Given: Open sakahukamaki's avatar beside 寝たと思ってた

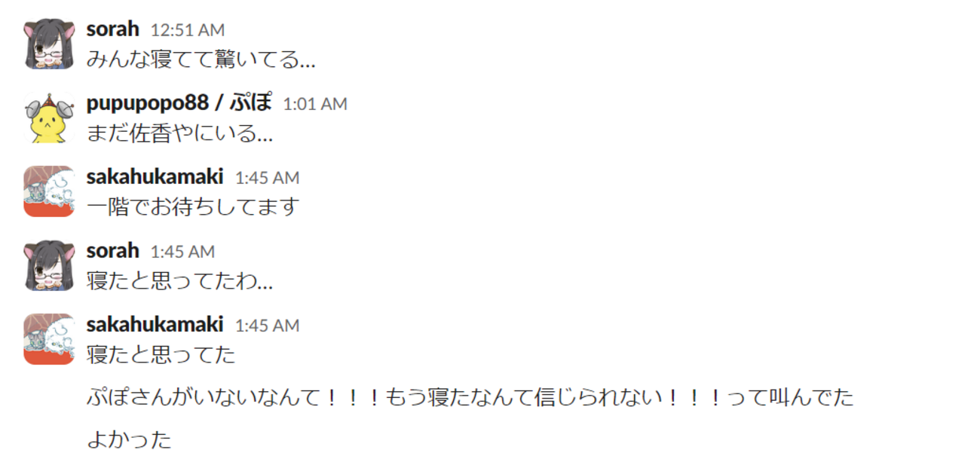Looking at the screenshot, I should (49, 339).
